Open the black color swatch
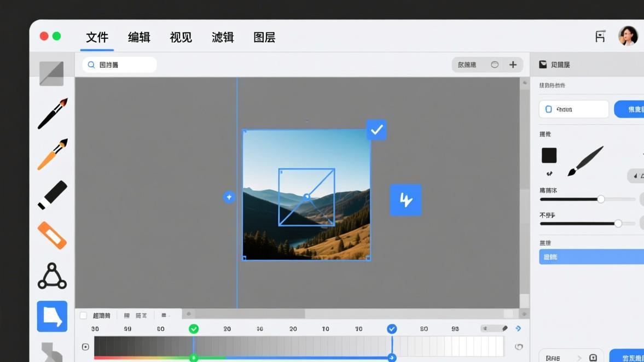644x362 pixels. tap(549, 155)
